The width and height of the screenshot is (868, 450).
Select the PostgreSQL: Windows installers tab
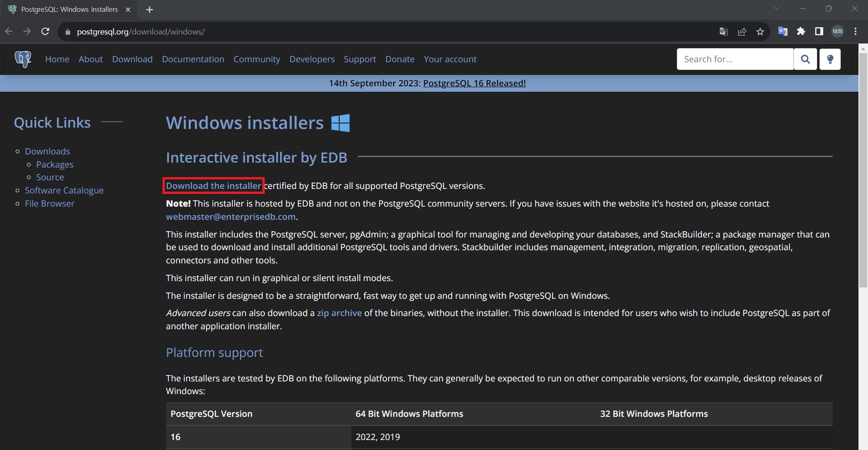69,10
